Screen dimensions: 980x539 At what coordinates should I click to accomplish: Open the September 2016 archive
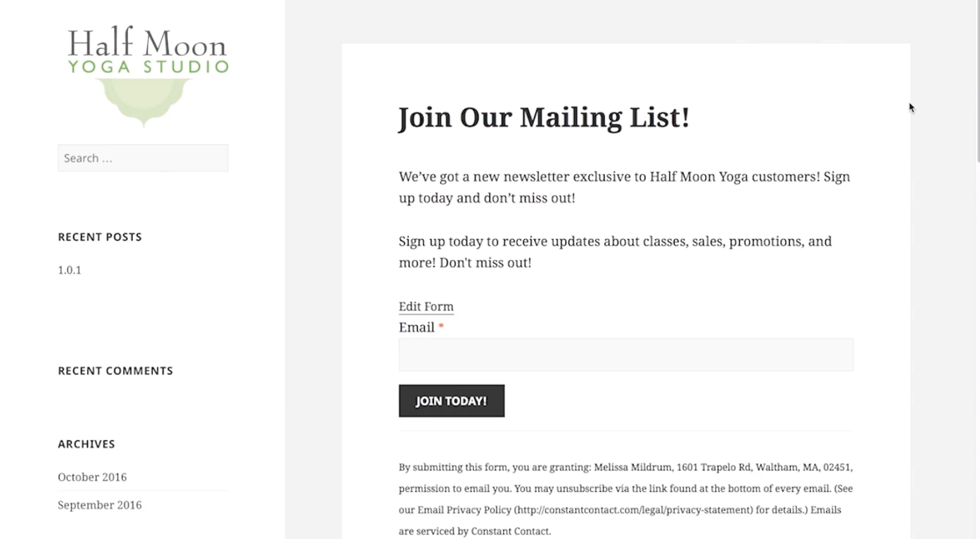tap(99, 505)
